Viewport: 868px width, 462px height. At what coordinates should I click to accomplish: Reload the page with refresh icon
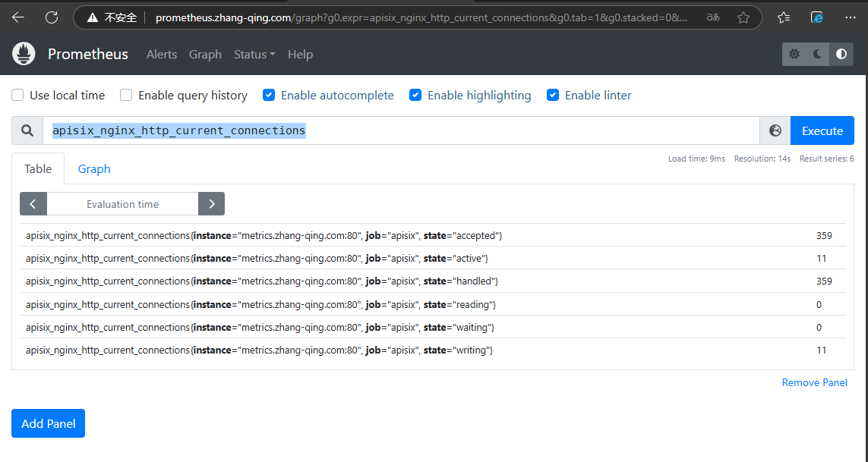point(52,17)
